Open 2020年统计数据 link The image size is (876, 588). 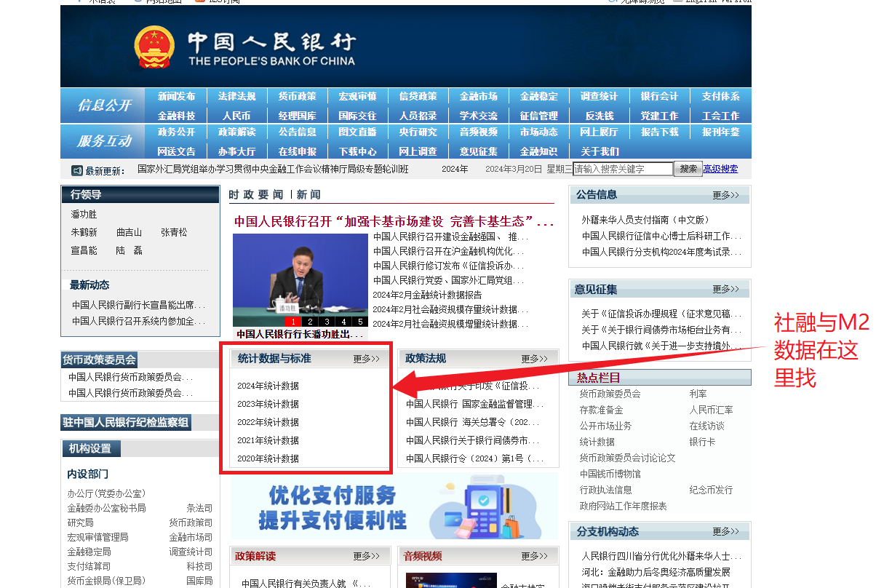click(x=268, y=458)
